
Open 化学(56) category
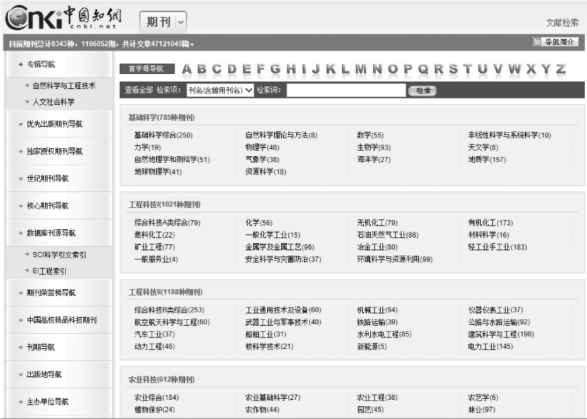259,223
